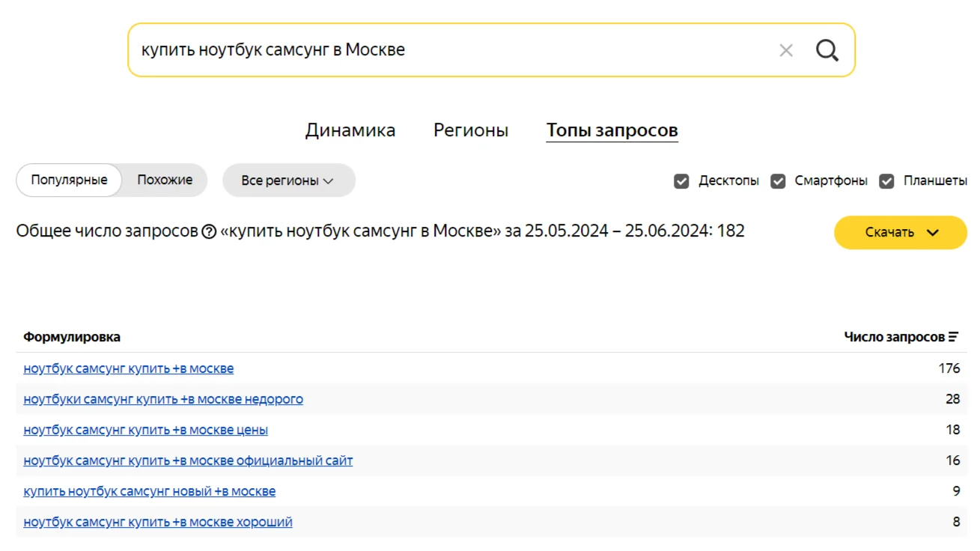Open the link ending with 'москве хороший'
The width and height of the screenshot is (980, 551).
158,522
